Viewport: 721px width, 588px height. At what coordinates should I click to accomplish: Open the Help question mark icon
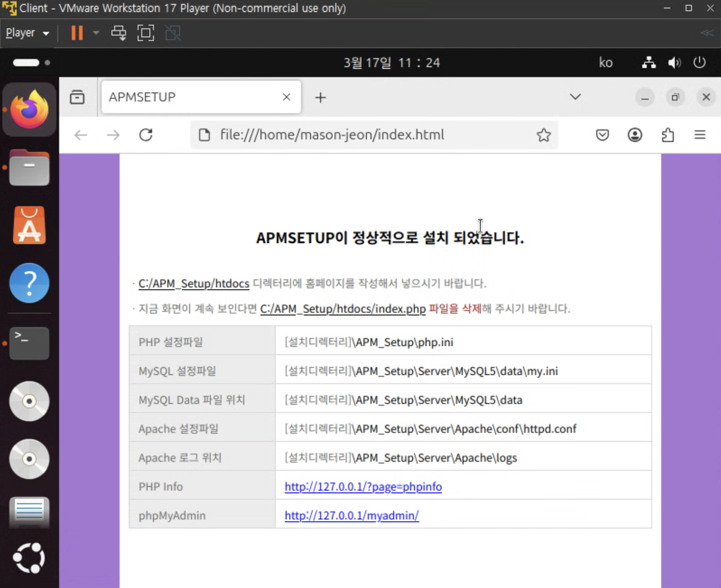tap(29, 283)
